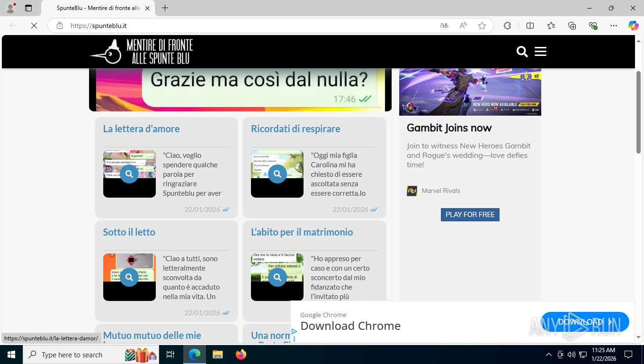
Task: Click the scrollbar down arrow
Action: (638, 337)
